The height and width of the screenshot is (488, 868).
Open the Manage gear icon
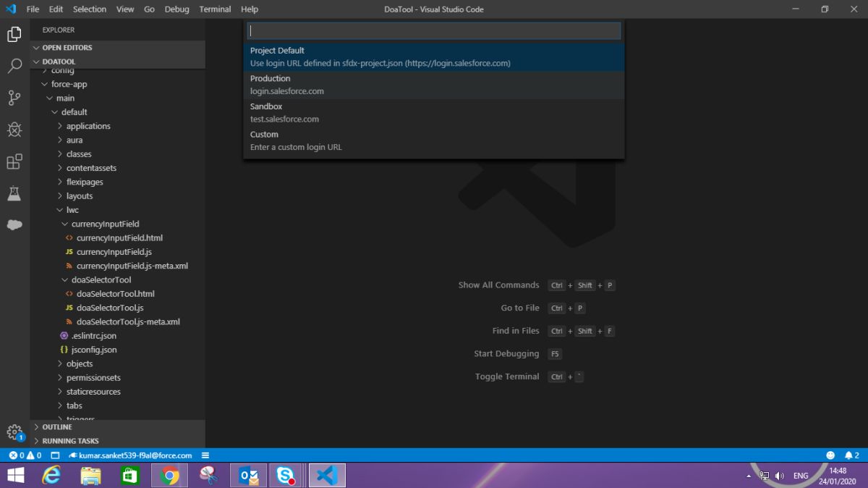point(14,432)
